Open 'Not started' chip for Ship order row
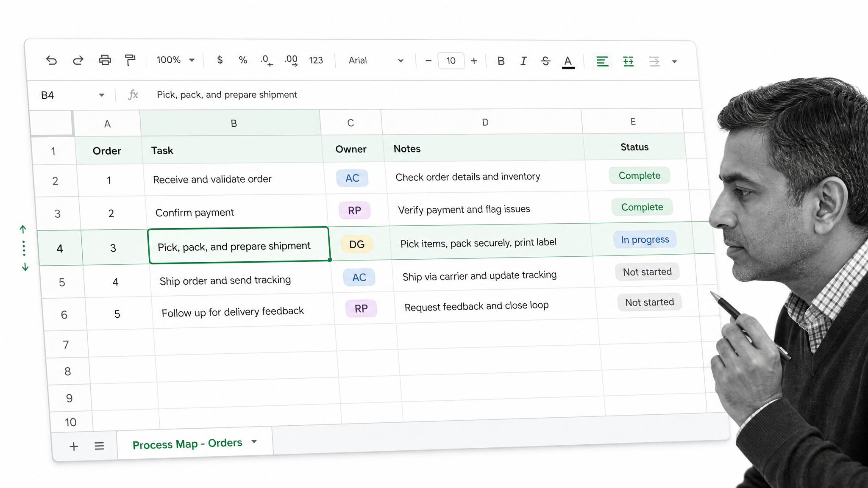The height and width of the screenshot is (488, 868). 647,272
